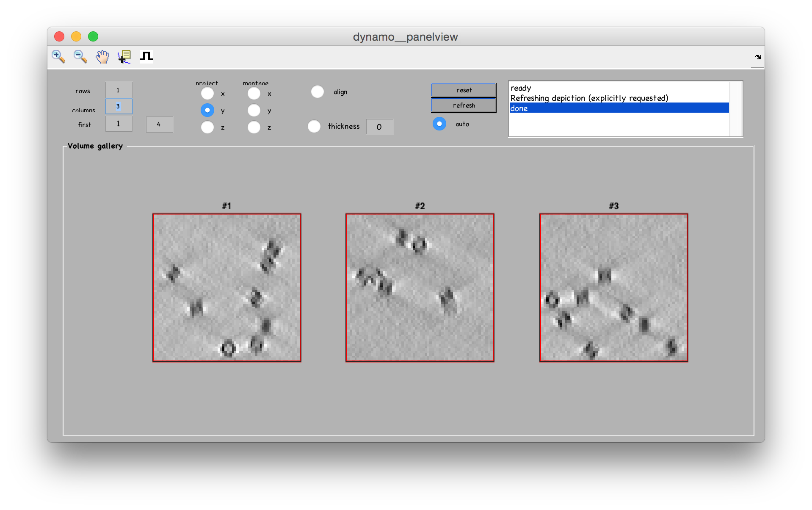Click the reset button
The width and height of the screenshot is (812, 510).
pyautogui.click(x=464, y=90)
